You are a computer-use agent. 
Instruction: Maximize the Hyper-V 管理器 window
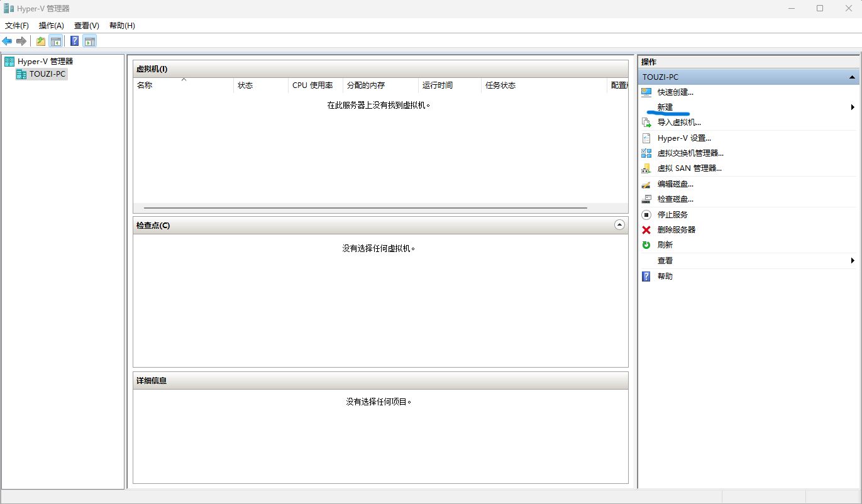[820, 8]
